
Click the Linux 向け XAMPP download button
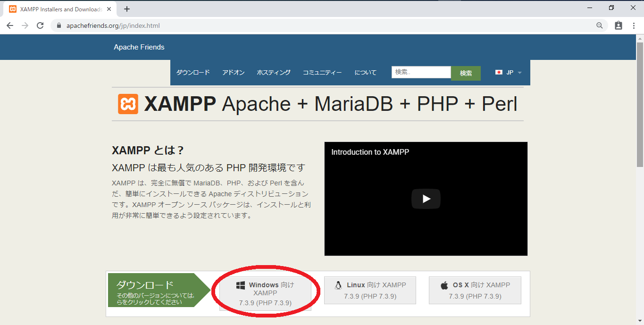click(370, 290)
